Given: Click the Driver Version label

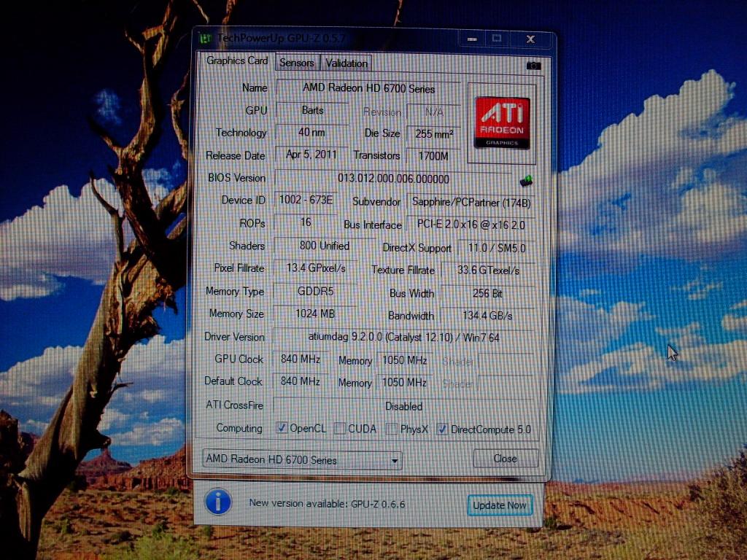Looking at the screenshot, I should 234,337.
